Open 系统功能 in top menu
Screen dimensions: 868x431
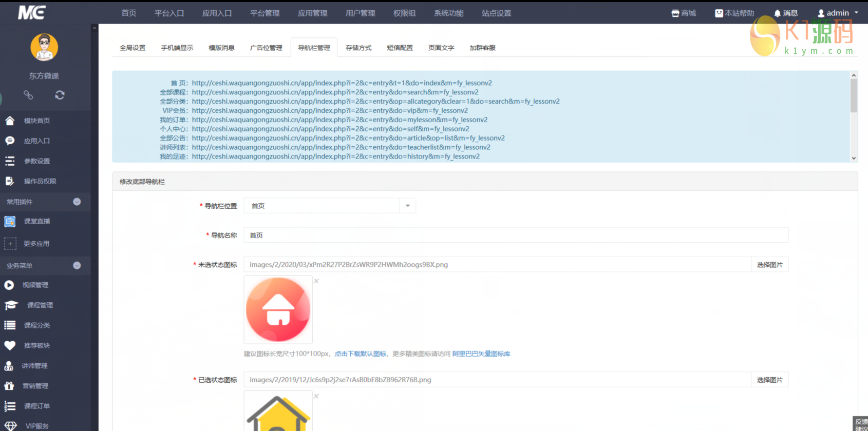click(448, 13)
